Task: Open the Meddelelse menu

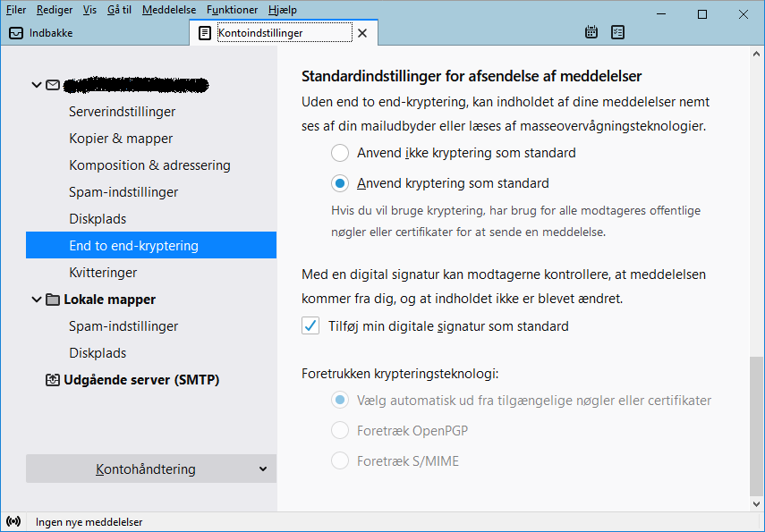Action: coord(169,10)
